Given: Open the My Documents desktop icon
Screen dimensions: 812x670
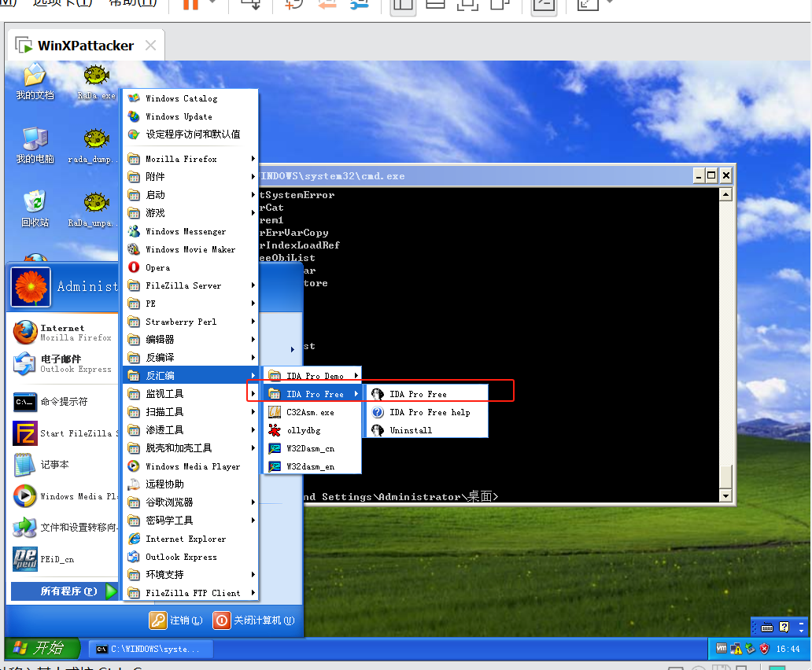Looking at the screenshot, I should [35, 82].
